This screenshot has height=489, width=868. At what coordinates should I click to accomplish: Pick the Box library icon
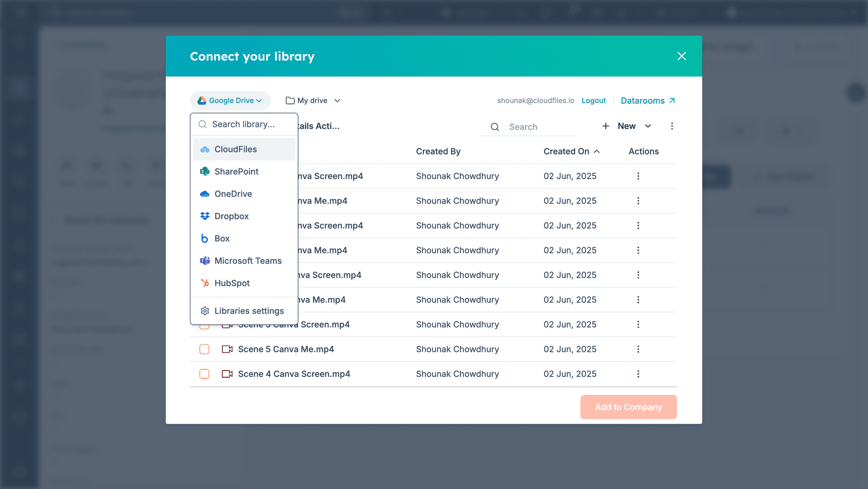204,238
